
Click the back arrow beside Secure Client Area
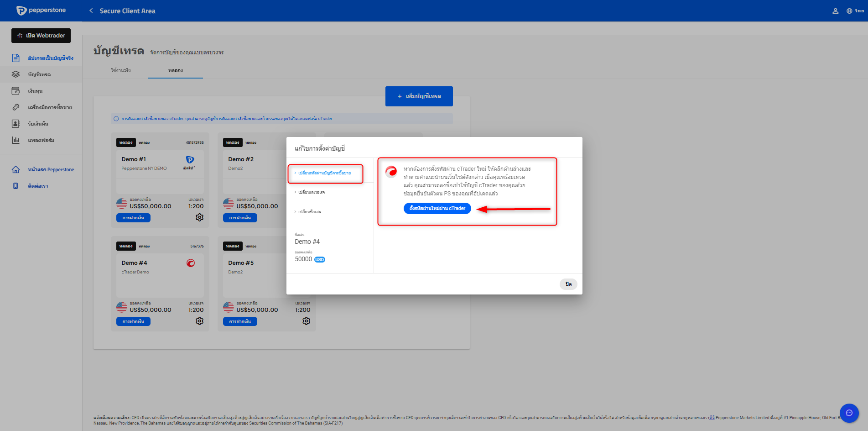(x=91, y=11)
